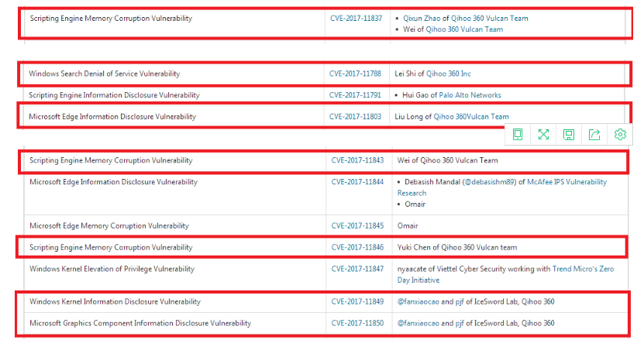Click 'Wei of Qihoo 360 Vulcan Team' in CVE-2017-11843 row

pos(447,160)
